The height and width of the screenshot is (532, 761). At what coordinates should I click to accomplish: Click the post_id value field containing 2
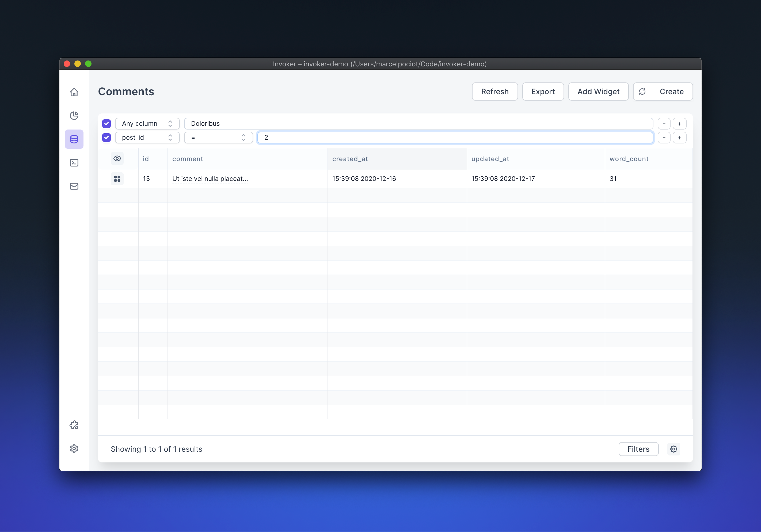(455, 138)
